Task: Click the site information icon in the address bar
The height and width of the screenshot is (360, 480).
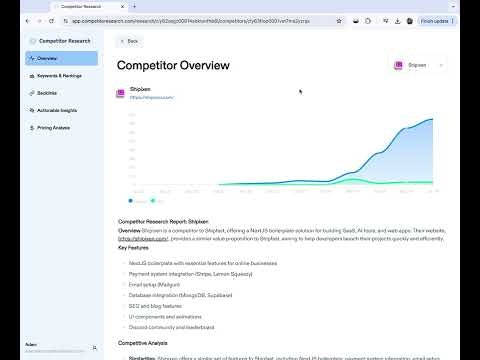Action: (x=66, y=21)
